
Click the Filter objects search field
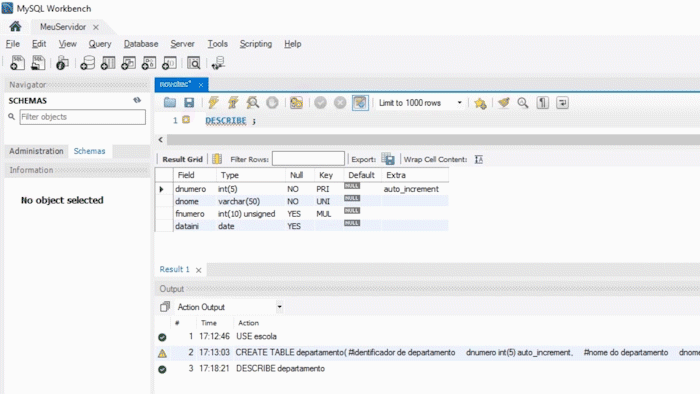(x=83, y=117)
